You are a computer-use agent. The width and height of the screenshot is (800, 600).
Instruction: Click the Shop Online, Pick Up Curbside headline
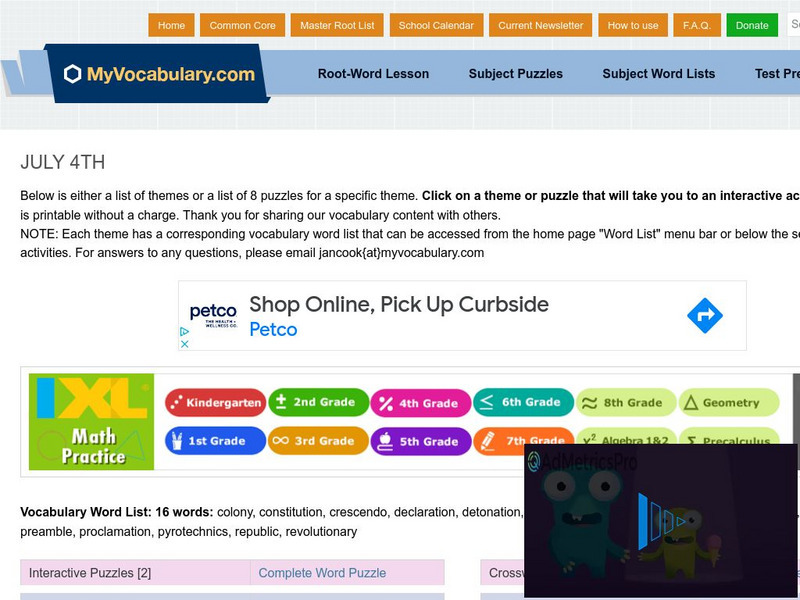[399, 305]
